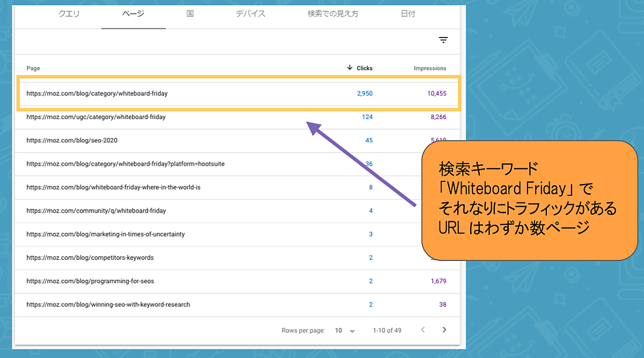Open blog/category/whiteboard-friday URL row

[x=97, y=93]
